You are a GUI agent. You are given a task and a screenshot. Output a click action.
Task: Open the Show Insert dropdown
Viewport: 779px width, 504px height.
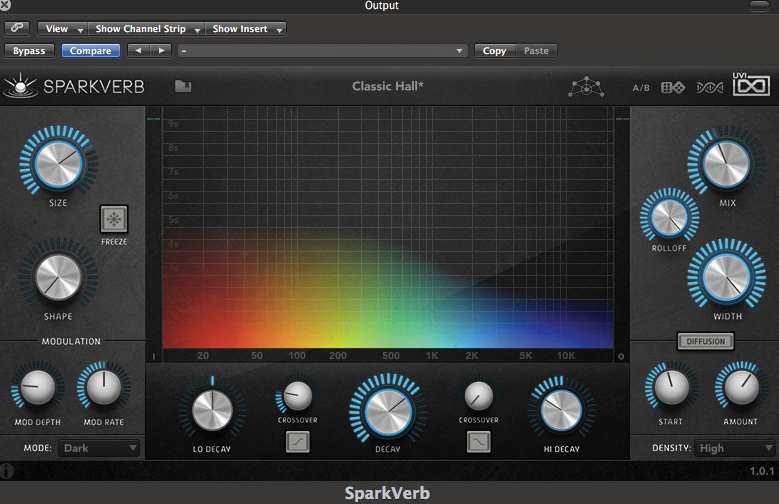(246, 29)
